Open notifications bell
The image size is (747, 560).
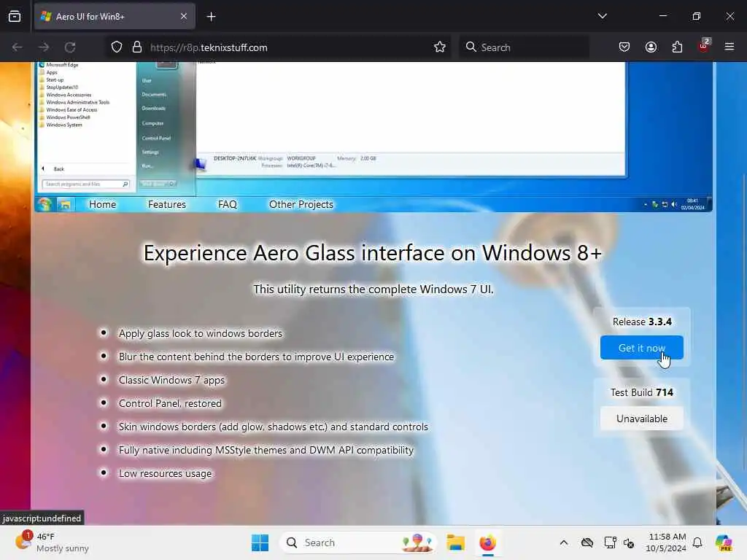pyautogui.click(x=697, y=542)
